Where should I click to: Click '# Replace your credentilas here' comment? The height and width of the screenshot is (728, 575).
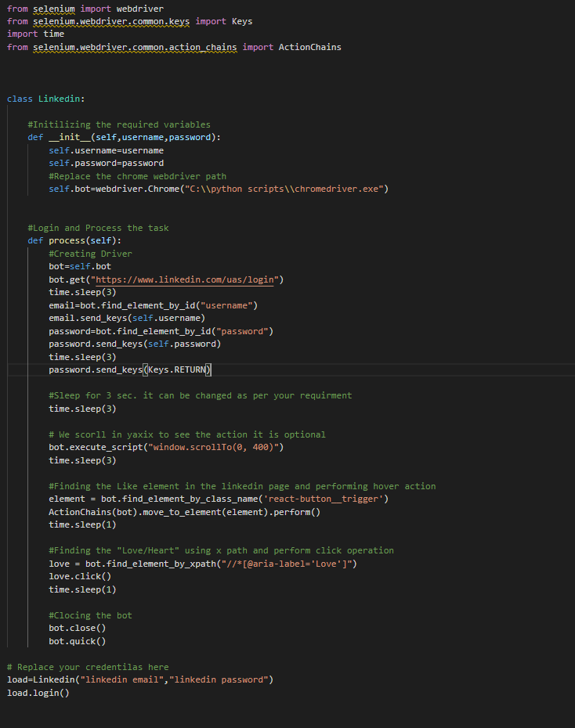click(88, 667)
